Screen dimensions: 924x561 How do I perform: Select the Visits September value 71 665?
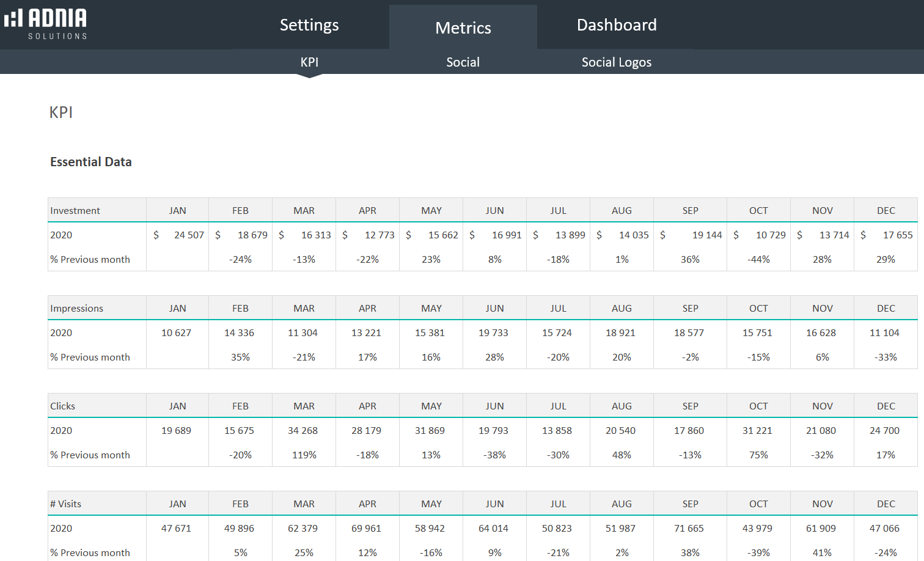pyautogui.click(x=689, y=529)
